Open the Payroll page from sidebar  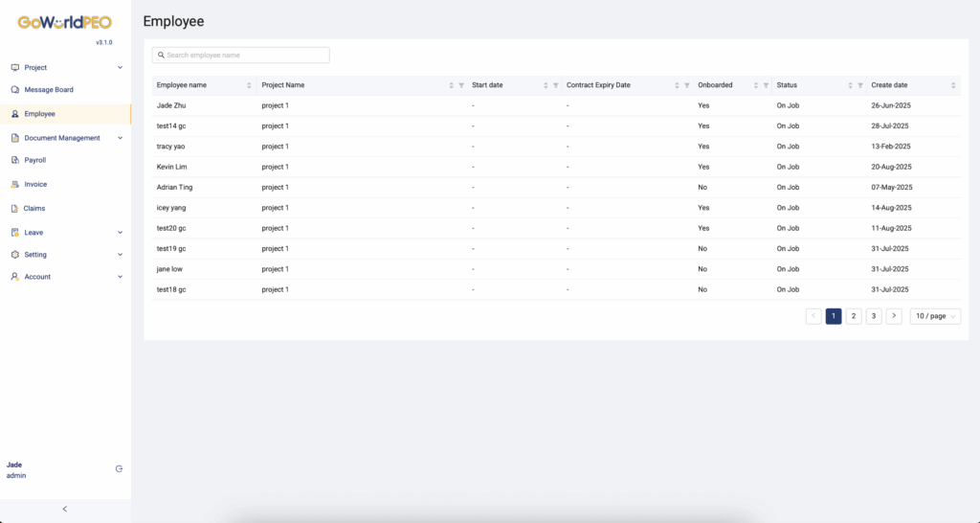pos(35,161)
